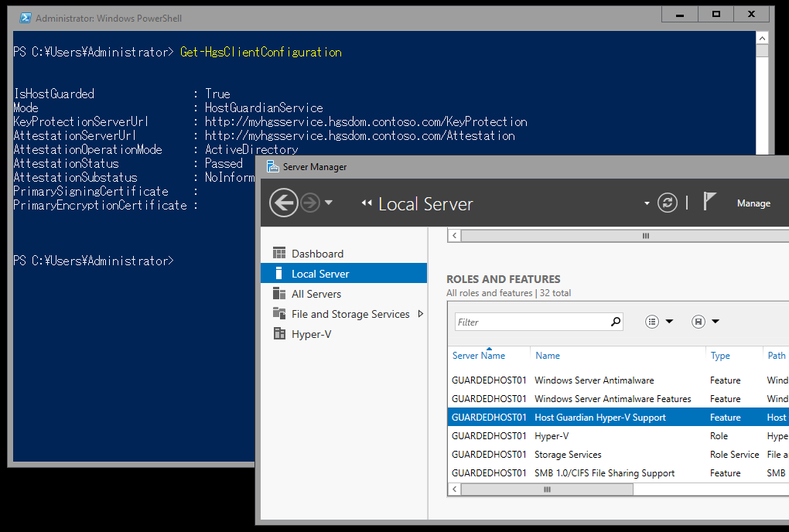Viewport: 789px width, 532px height.
Task: Click the saved queries disk icon
Action: pyautogui.click(x=698, y=321)
